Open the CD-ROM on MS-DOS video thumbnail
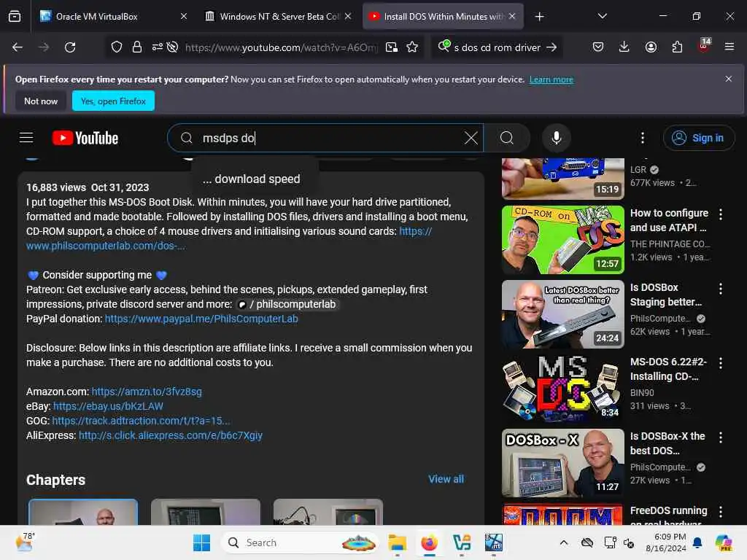The height and width of the screenshot is (560, 747). pos(562,239)
